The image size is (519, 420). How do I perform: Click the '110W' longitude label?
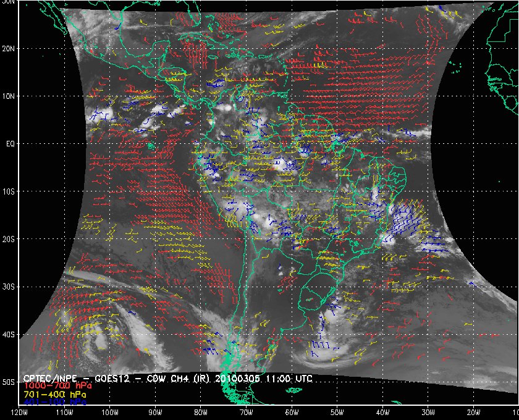pos(64,413)
